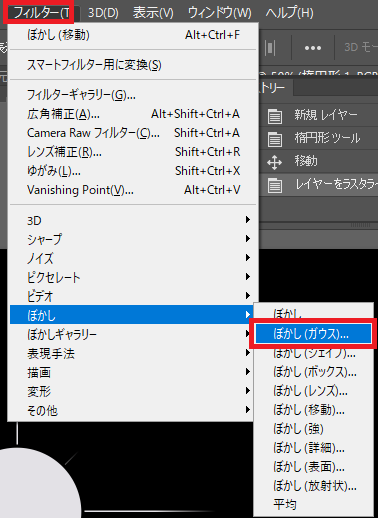Expand the 描画 submenu

(132, 372)
